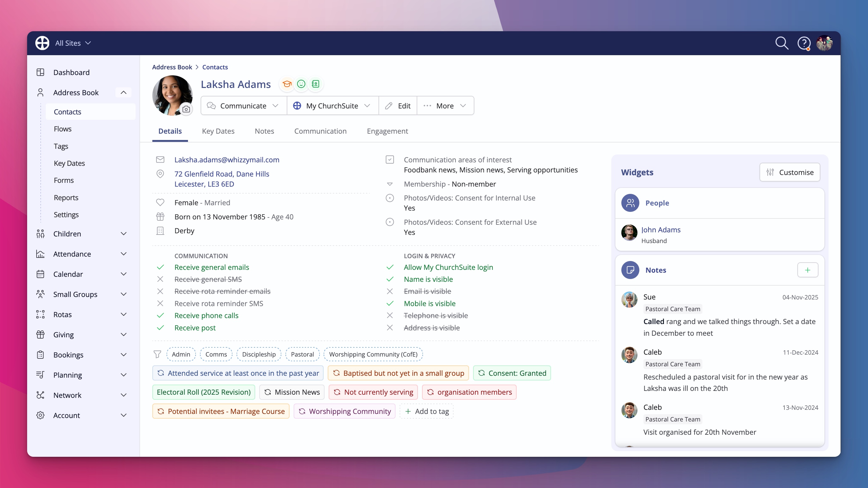Open John Adams contact link
The height and width of the screenshot is (488, 868).
pyautogui.click(x=661, y=230)
